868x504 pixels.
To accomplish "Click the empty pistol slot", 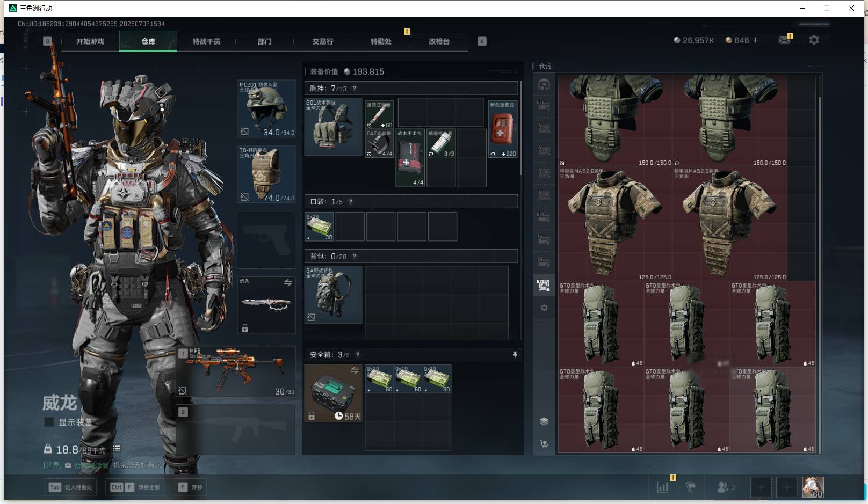I will pyautogui.click(x=266, y=240).
